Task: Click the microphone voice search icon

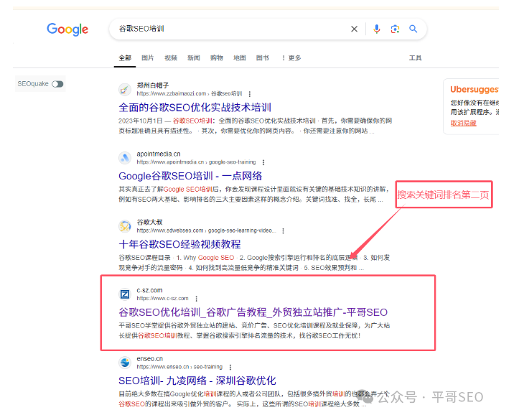Action: click(377, 29)
